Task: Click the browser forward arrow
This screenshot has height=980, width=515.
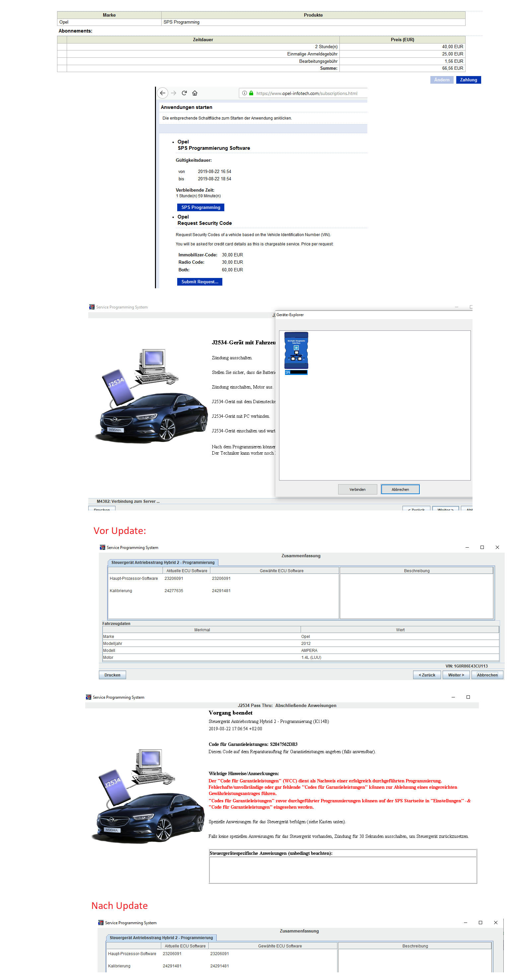Action: (174, 93)
